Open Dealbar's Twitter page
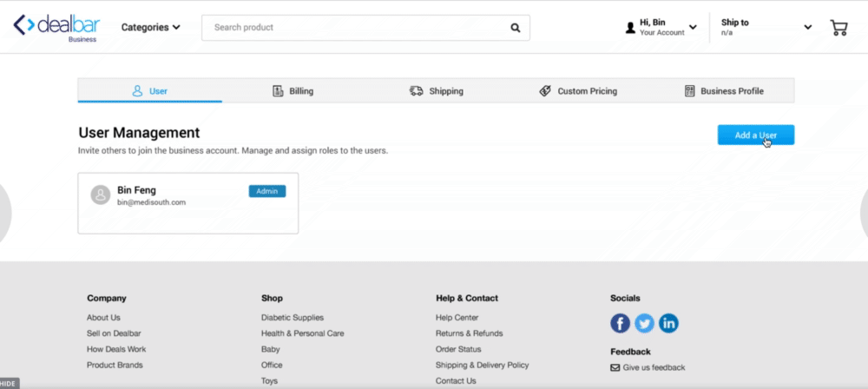868x389 pixels. (644, 324)
